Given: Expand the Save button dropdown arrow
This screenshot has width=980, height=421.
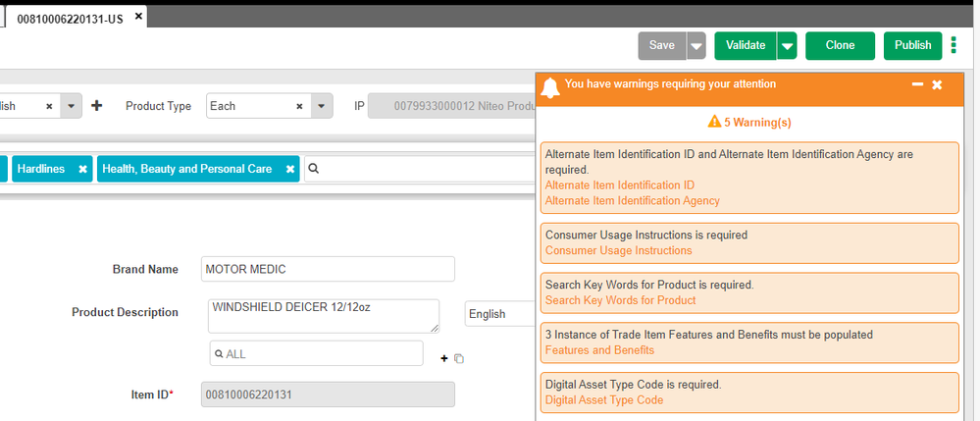Looking at the screenshot, I should coord(696,46).
